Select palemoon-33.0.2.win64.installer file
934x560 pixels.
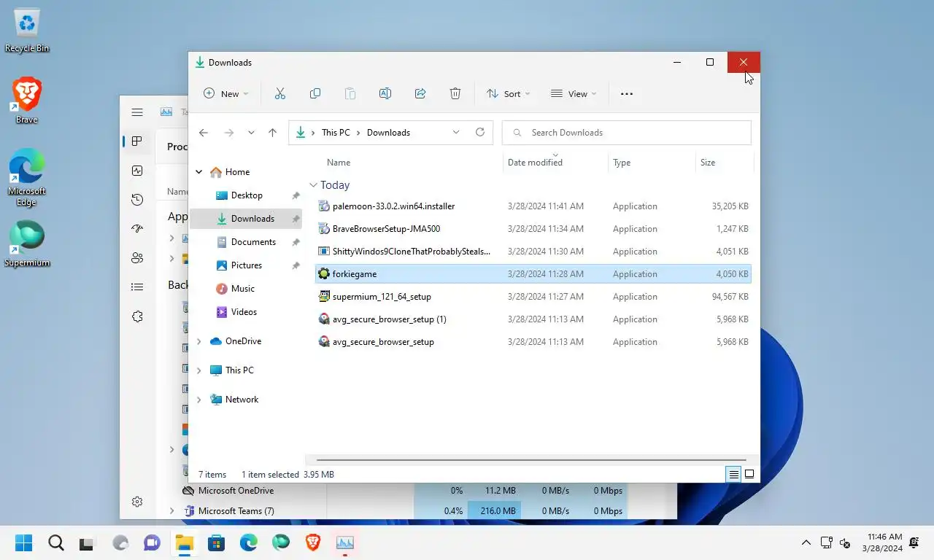pos(533,206)
